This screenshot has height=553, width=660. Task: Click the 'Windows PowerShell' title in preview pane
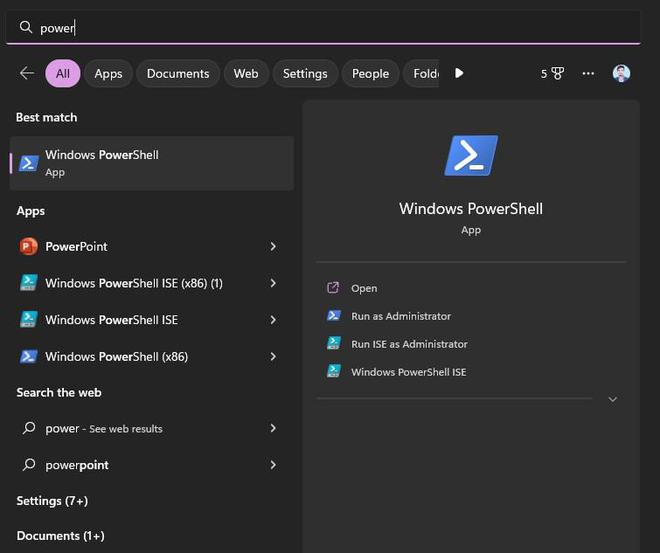pos(471,209)
